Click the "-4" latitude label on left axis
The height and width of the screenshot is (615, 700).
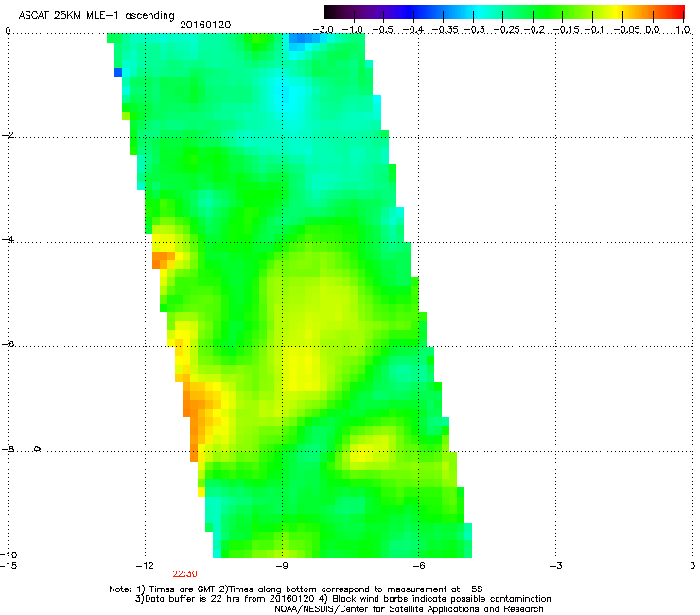point(8,239)
